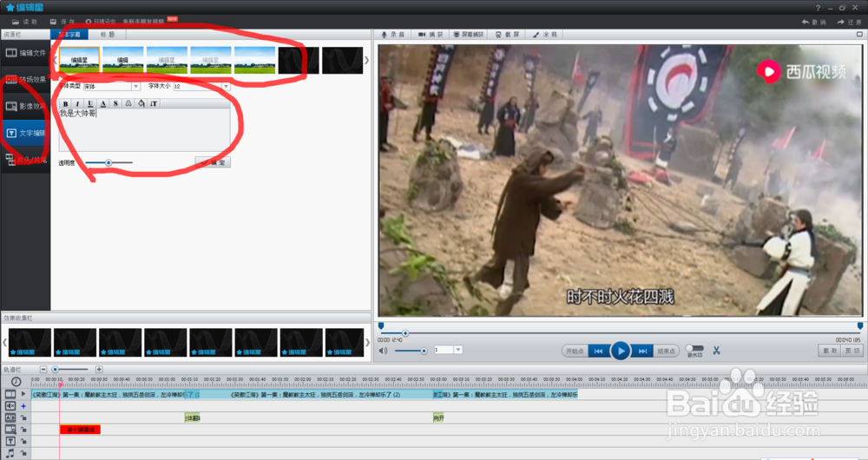Image resolution: width=868 pixels, height=460 pixels.
Task: Click the audio track speaker icon
Action: pyautogui.click(x=10, y=405)
